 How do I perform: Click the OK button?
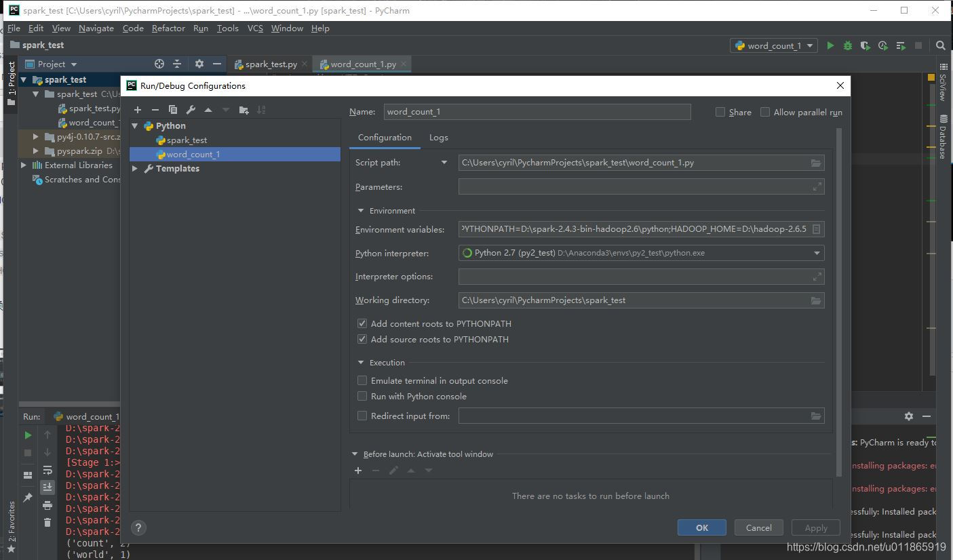702,527
